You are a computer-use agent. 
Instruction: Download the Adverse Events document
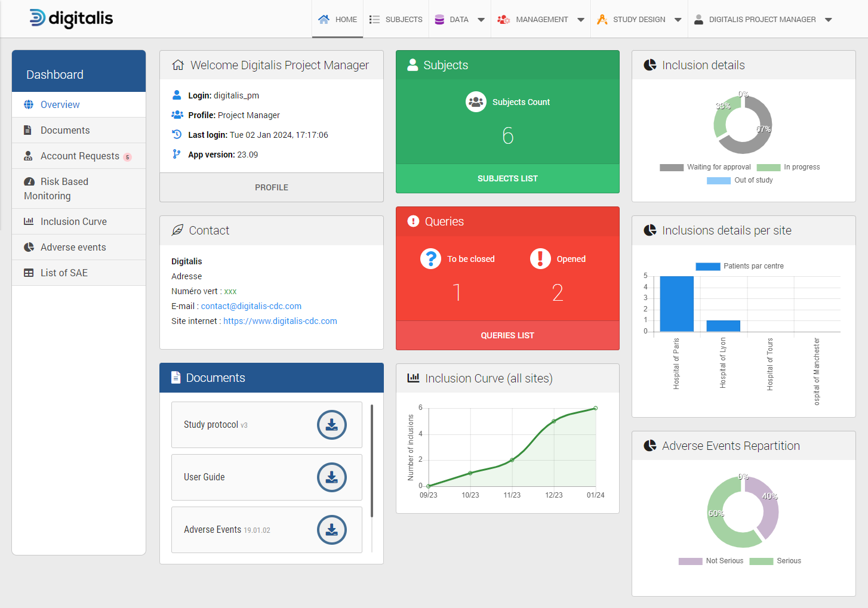pyautogui.click(x=331, y=530)
